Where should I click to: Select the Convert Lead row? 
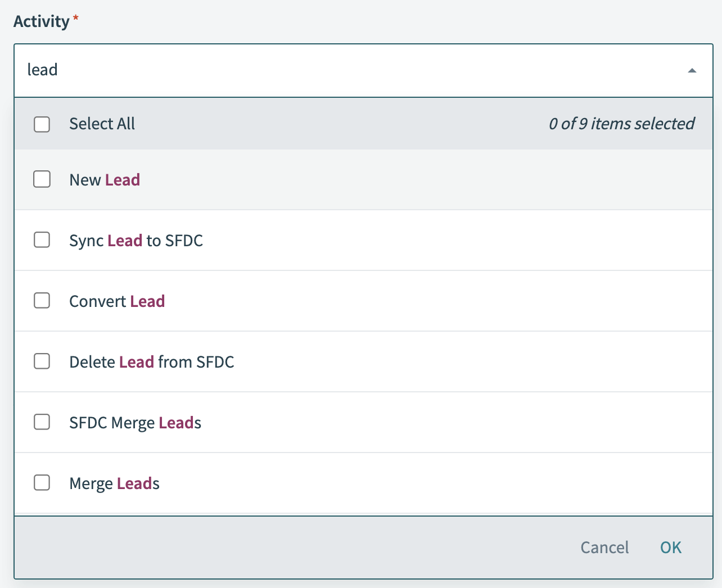click(x=117, y=301)
